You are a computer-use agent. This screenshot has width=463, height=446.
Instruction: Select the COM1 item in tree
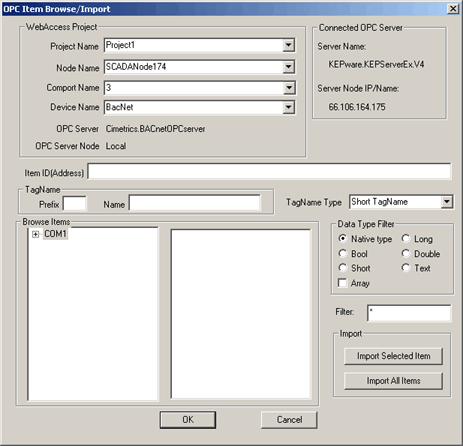(x=55, y=234)
